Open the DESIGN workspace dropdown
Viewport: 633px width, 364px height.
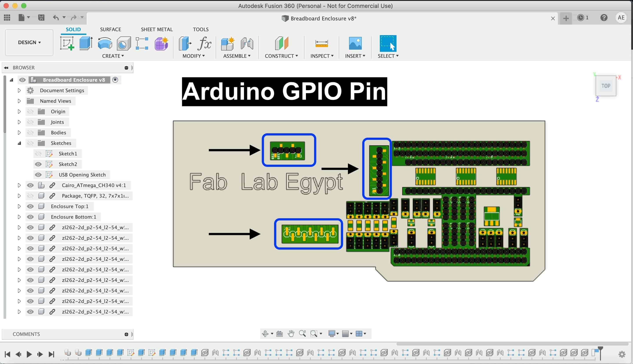click(x=29, y=43)
